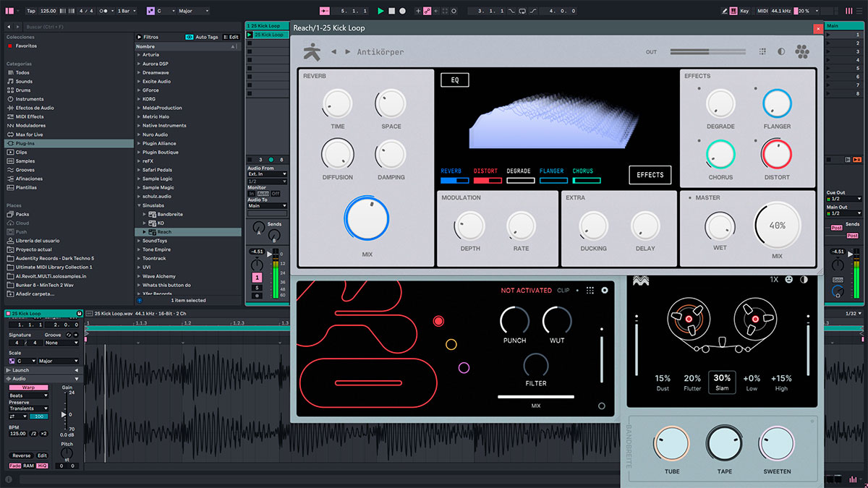Screen dimensions: 868x488
Task: Toggle the Warp switch on the clip
Action: point(29,388)
